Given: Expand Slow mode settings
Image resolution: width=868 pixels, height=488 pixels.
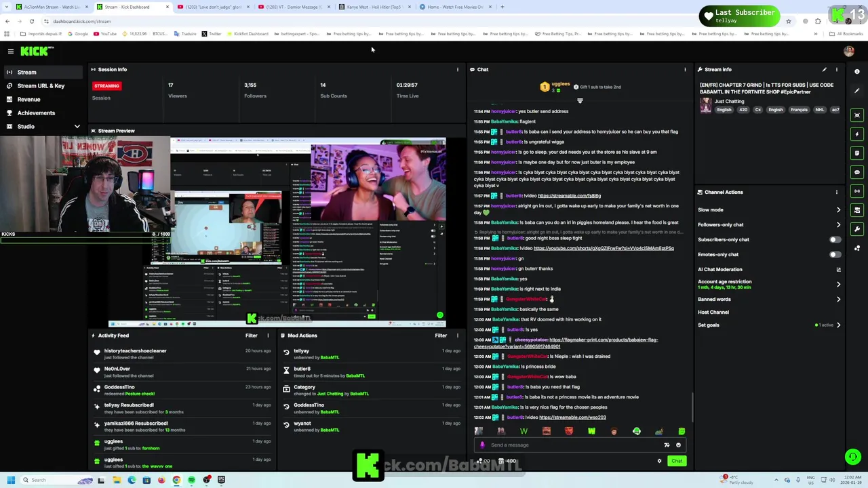Looking at the screenshot, I should click(x=838, y=209).
